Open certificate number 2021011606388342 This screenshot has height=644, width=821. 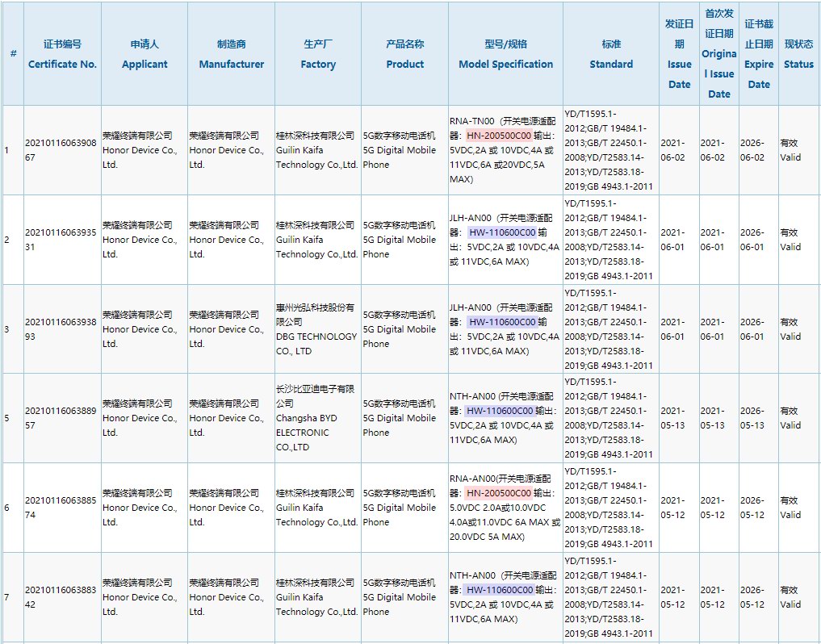61,597
